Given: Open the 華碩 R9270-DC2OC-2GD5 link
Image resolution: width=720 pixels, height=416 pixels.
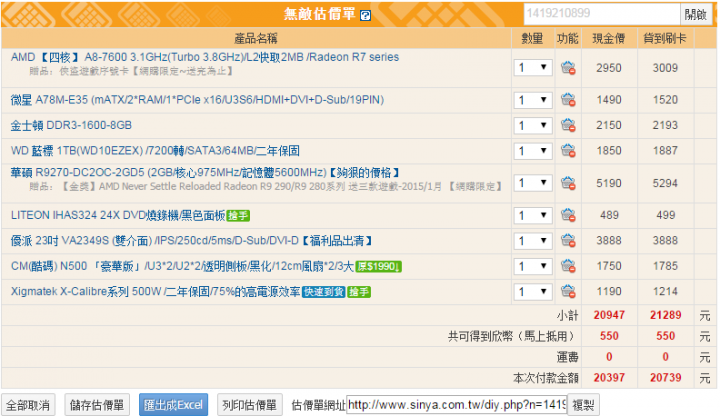Looking at the screenshot, I should click(x=205, y=173).
